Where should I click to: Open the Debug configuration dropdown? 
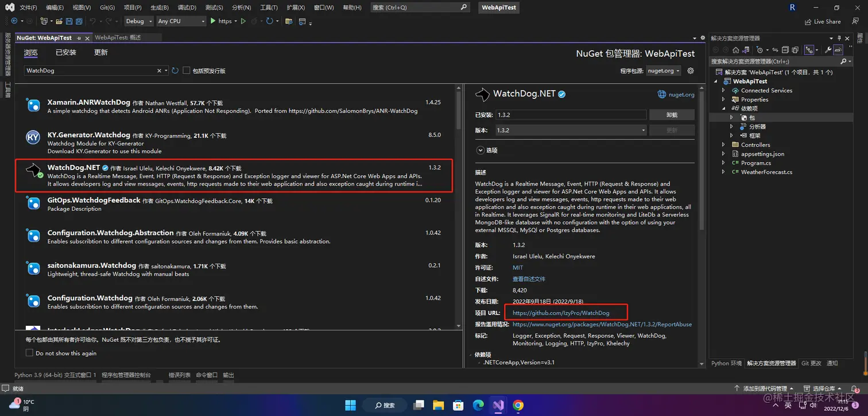[x=139, y=21]
